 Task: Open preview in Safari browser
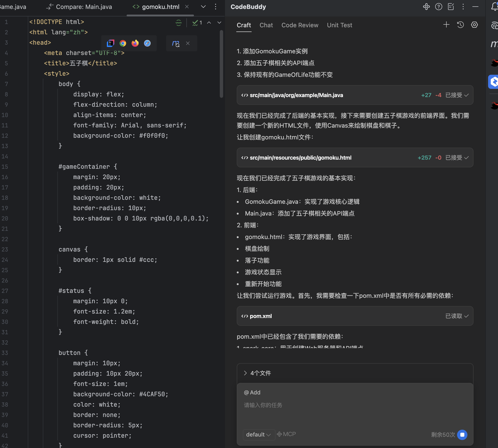[x=147, y=43]
